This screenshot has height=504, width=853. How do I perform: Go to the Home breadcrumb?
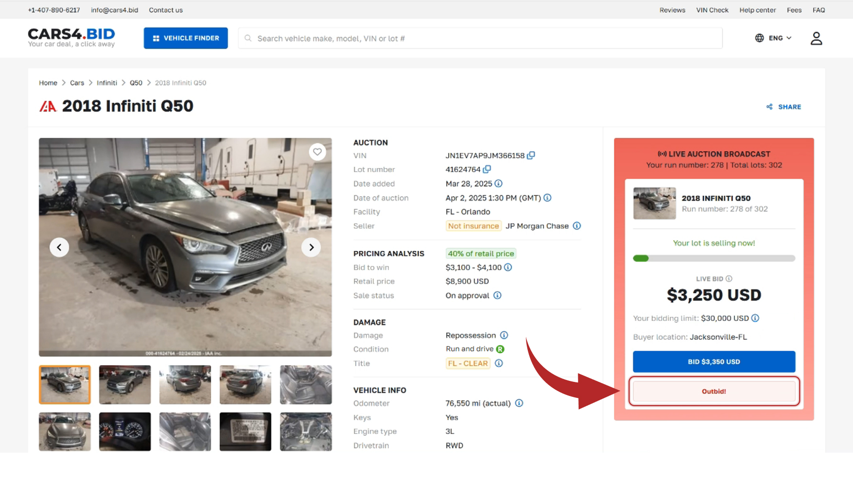click(x=48, y=83)
